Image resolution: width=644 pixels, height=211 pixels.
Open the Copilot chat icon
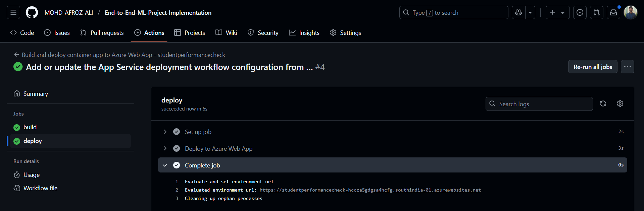point(518,13)
